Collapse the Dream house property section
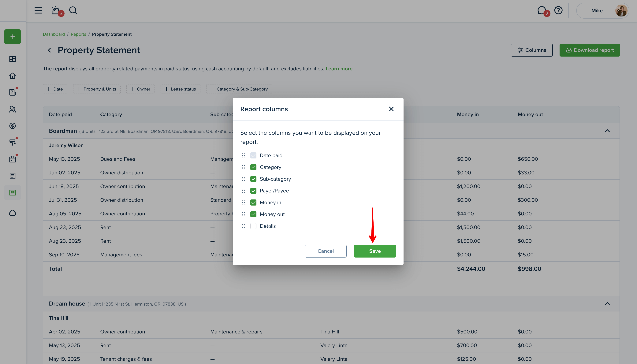This screenshot has height=364, width=637. [x=607, y=303]
